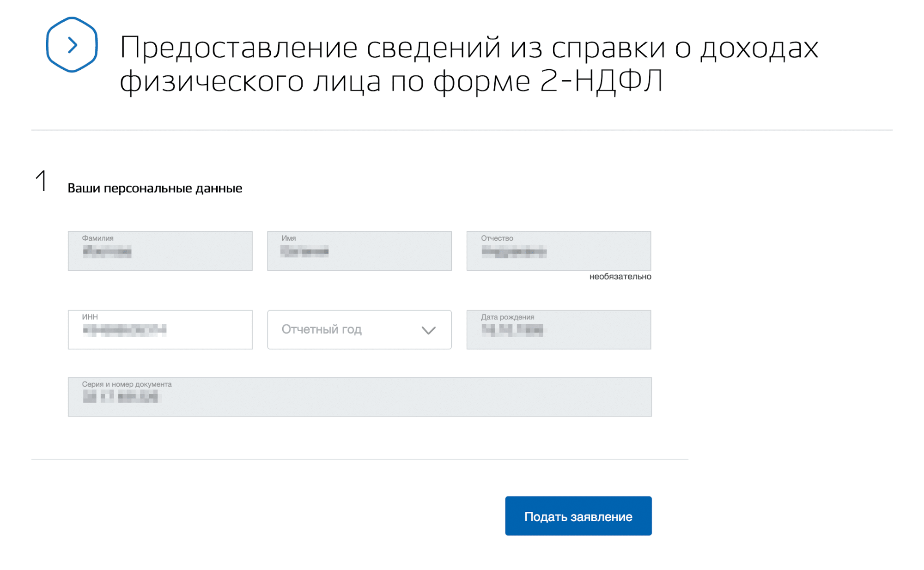The image size is (924, 570).
Task: Click the small 'Имя' field label
Action: [289, 238]
